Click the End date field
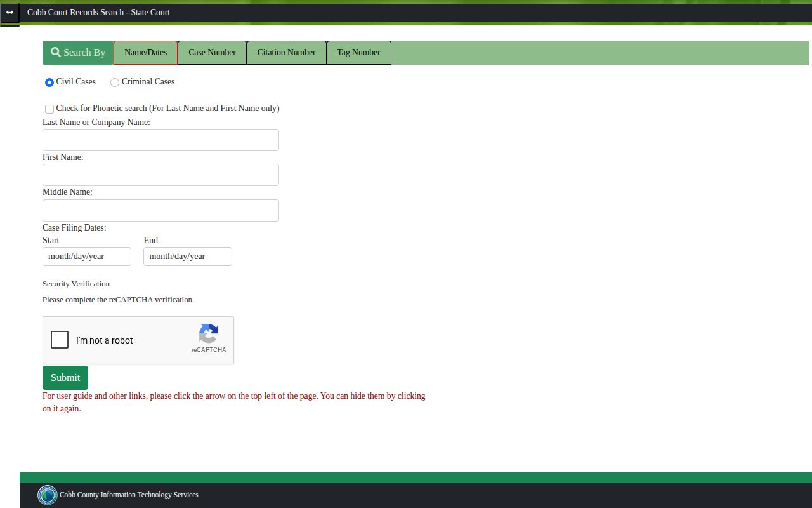812x508 pixels. point(188,257)
